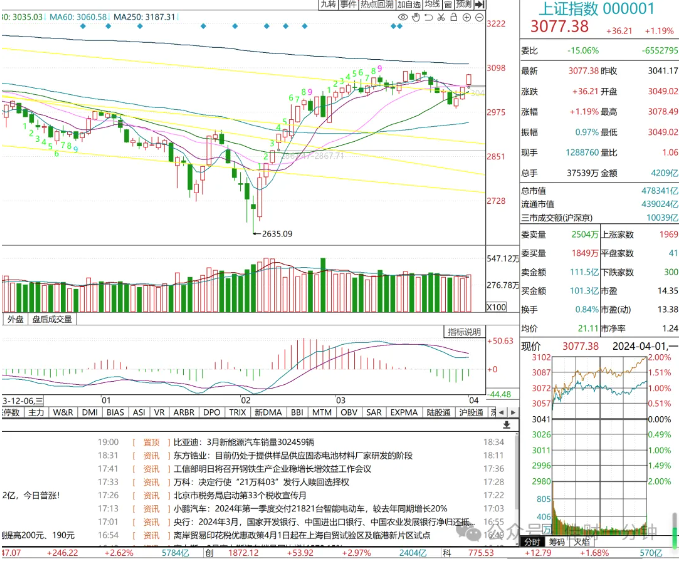
Task: Zoom out with the minus circle icon
Action: pos(479,17)
